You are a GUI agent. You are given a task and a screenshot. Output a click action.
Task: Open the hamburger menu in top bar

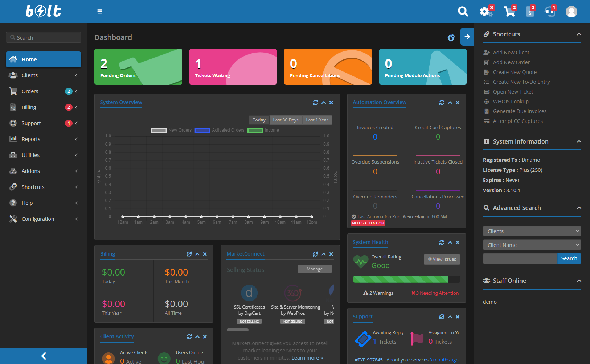tap(100, 12)
